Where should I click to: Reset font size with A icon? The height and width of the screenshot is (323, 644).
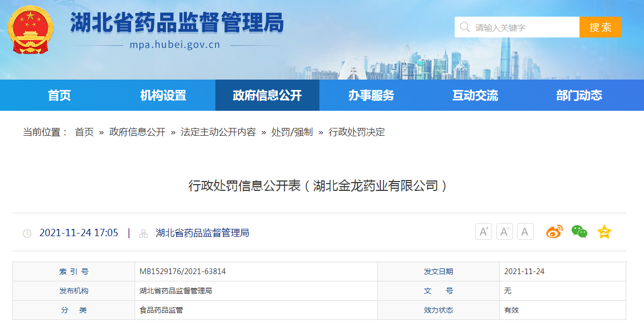525,231
